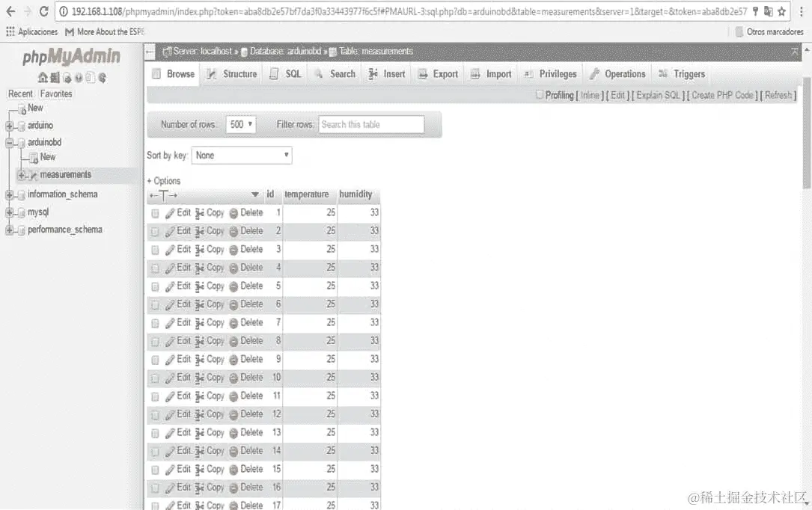The image size is (812, 510).
Task: Check the row 8 selection checkbox
Action: (155, 342)
